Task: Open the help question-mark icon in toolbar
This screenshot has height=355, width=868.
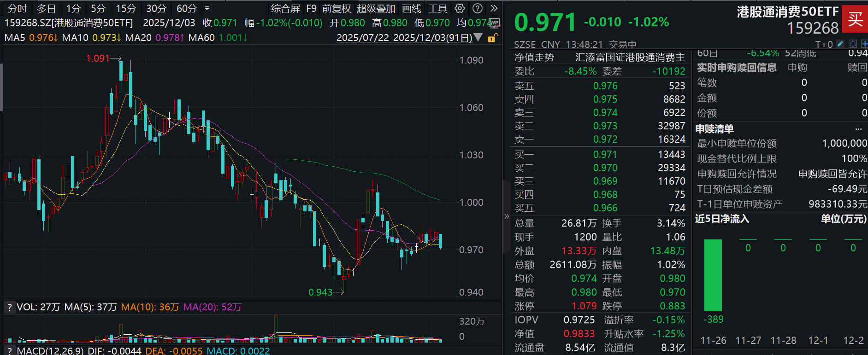Action: [x=478, y=8]
